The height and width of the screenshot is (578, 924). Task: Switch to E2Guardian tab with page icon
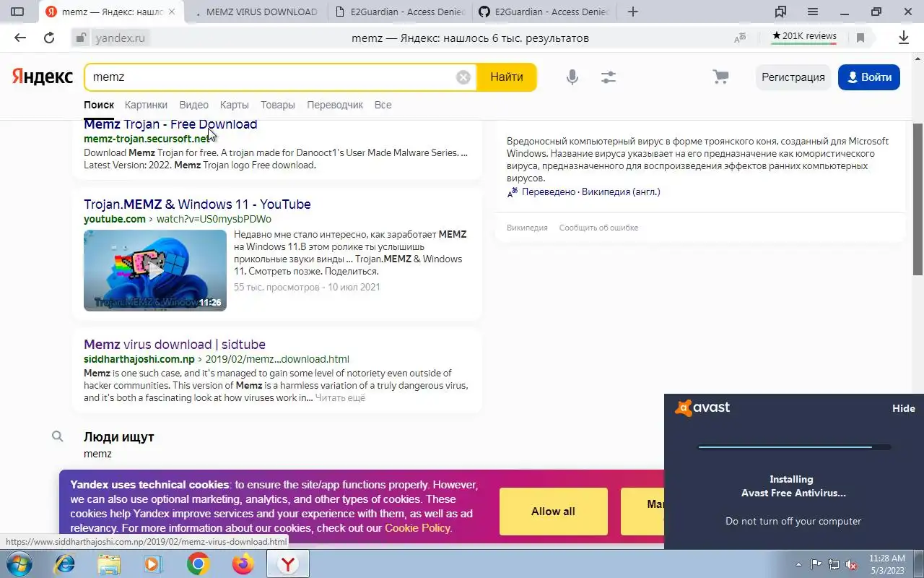coord(401,12)
